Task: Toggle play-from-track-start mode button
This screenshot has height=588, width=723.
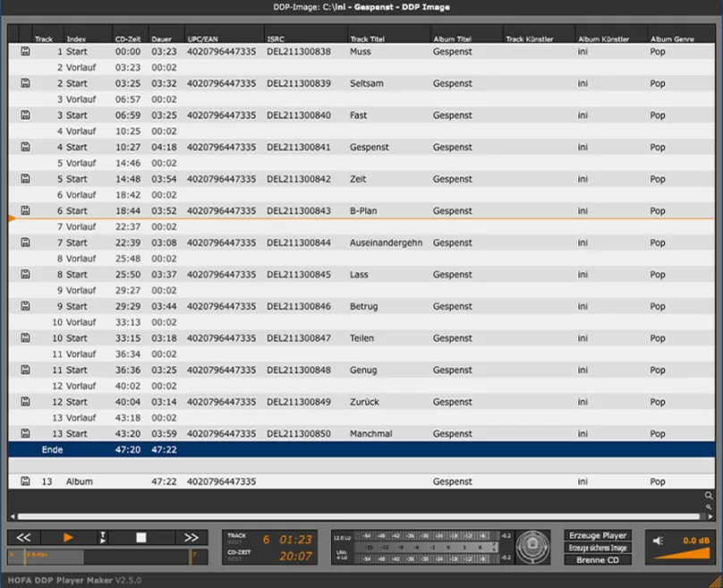Action: (x=103, y=538)
